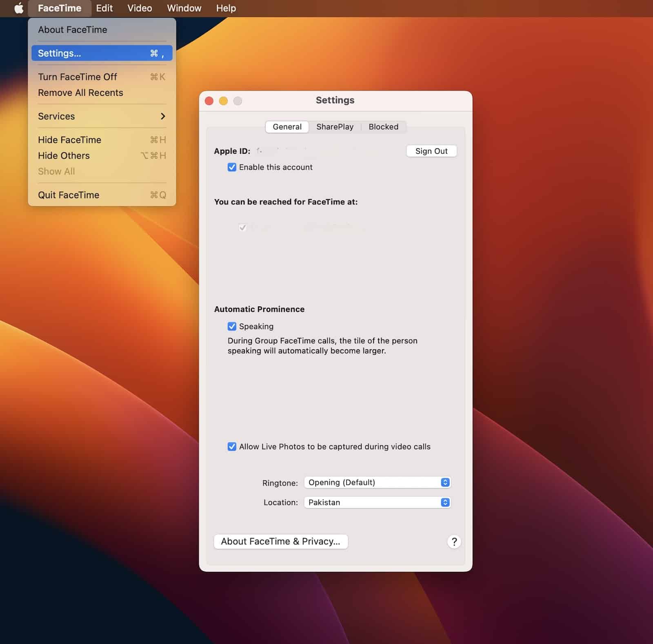Choose About FaceTime menu item
Image resolution: width=653 pixels, height=644 pixels.
pyautogui.click(x=102, y=30)
